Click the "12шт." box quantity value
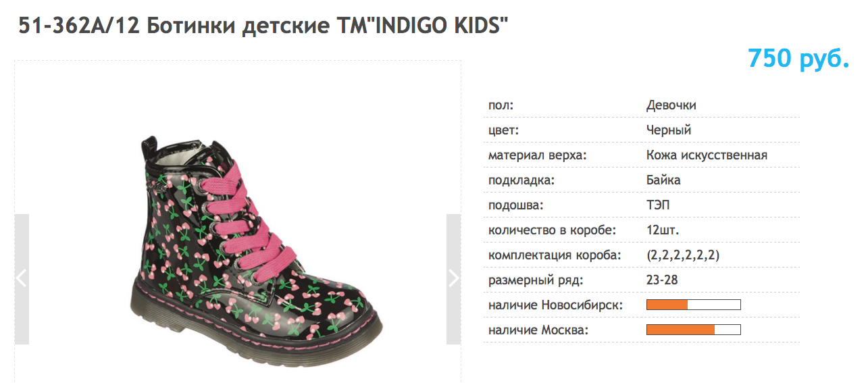Viewport: 868px width, 383px height. point(663,230)
